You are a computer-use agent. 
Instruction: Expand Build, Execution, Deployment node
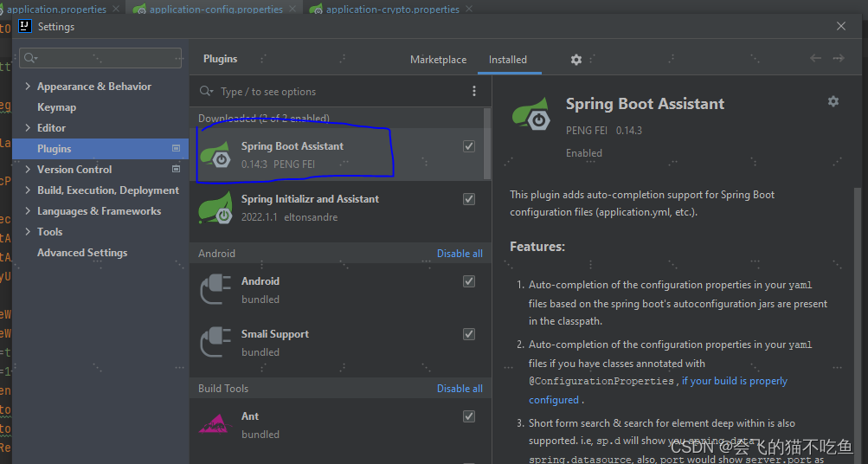28,190
